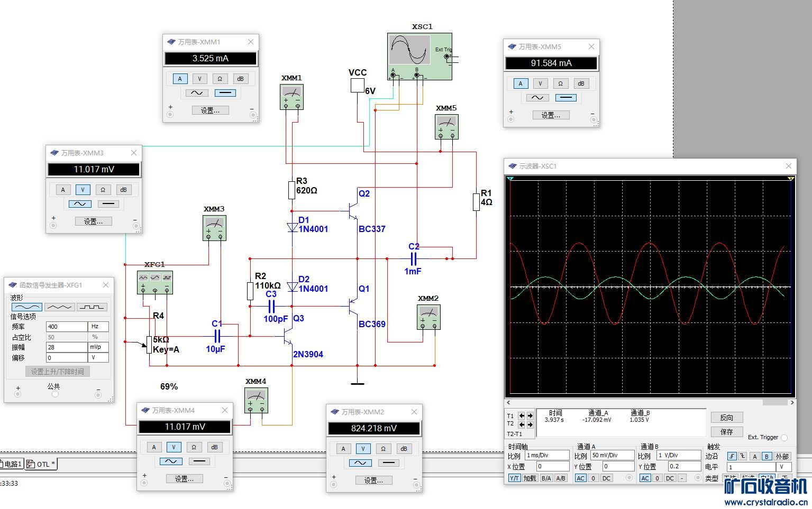Select the Q1 BC369 transistor
Screen dimensions: 812x509
(x=352, y=306)
